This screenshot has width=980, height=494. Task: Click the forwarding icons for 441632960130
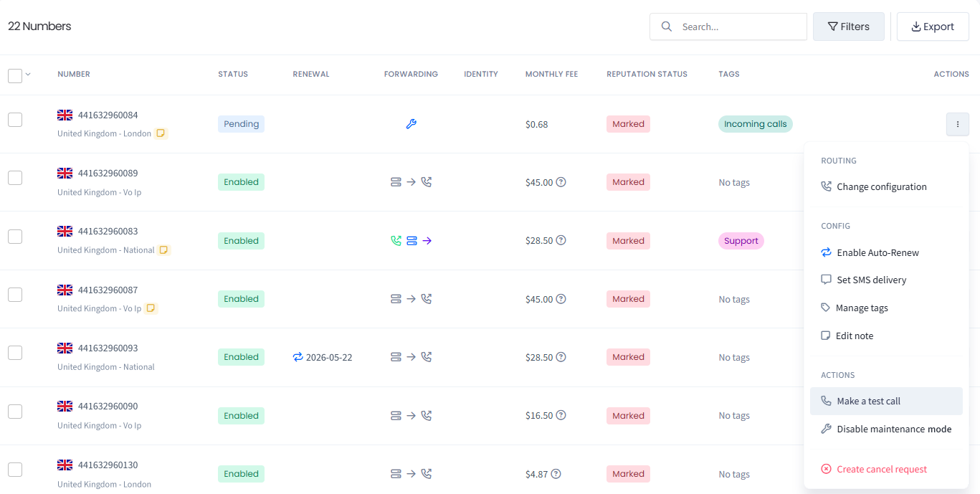pyautogui.click(x=411, y=474)
